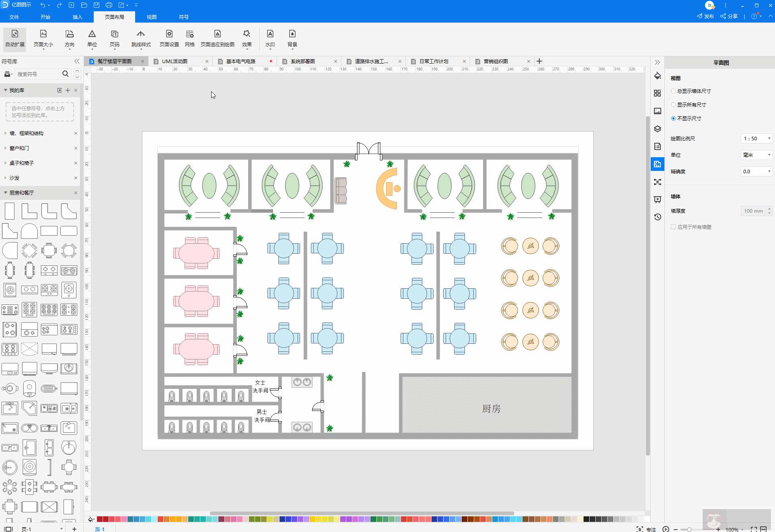
Task: Expand the 桌子和椅子 symbol library
Action: pos(22,163)
